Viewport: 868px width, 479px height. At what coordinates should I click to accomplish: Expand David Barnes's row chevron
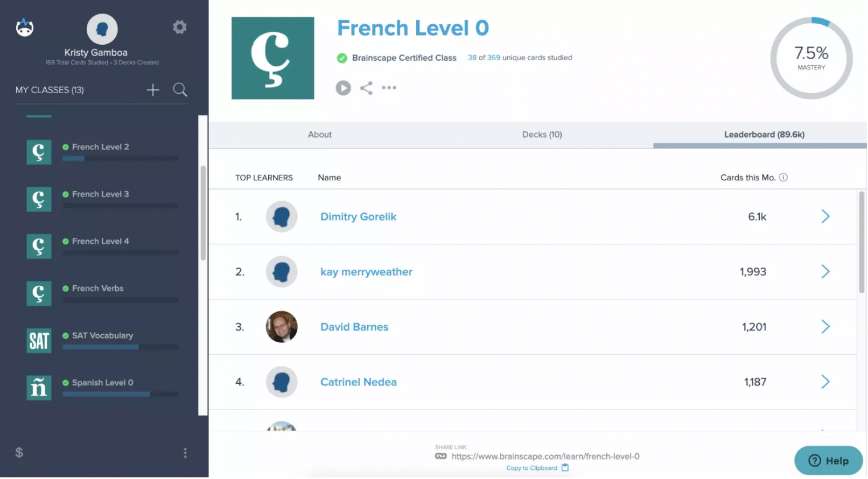[825, 327]
